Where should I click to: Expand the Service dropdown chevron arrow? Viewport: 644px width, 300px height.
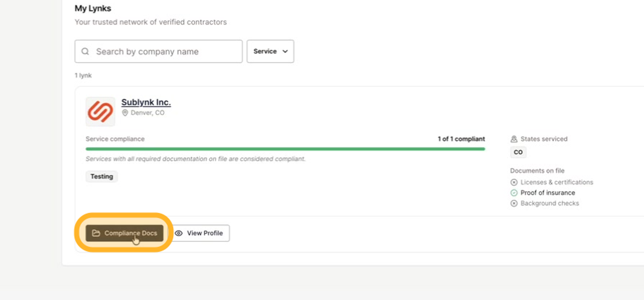coord(285,52)
